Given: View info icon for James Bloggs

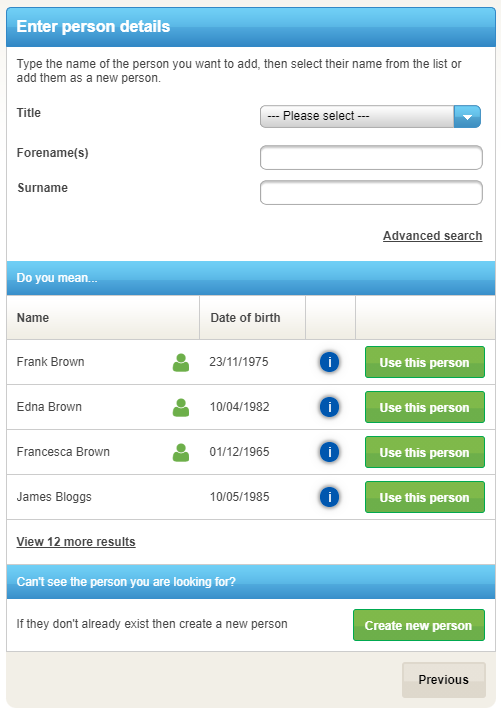Looking at the screenshot, I should point(329,497).
